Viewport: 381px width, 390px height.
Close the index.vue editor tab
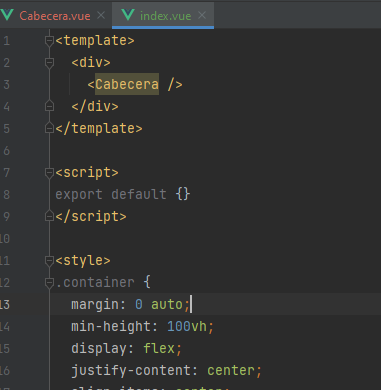point(202,15)
